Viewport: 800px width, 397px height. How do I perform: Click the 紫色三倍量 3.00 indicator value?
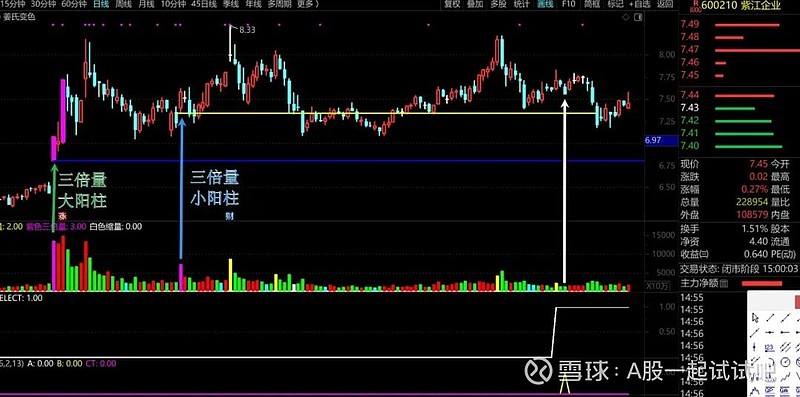coord(56,227)
